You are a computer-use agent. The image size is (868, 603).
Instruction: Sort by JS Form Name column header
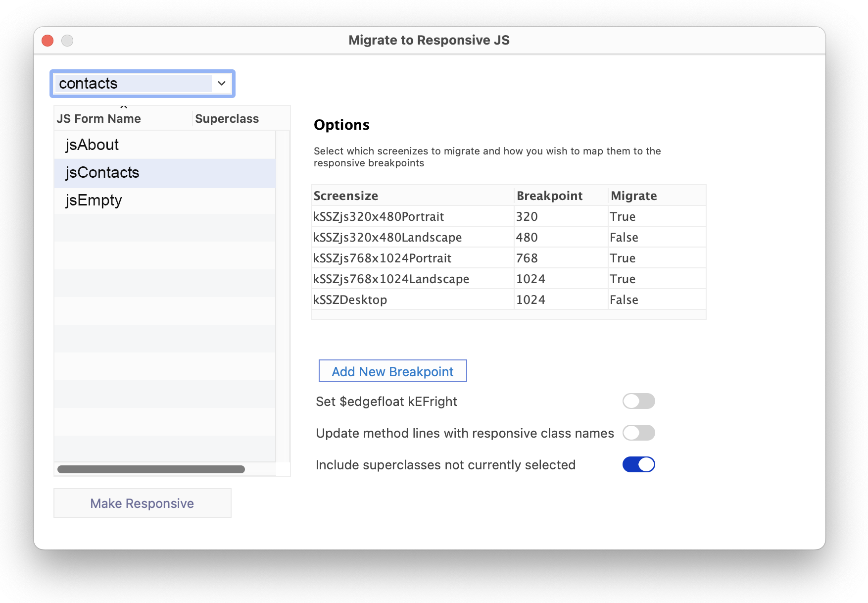pos(123,119)
